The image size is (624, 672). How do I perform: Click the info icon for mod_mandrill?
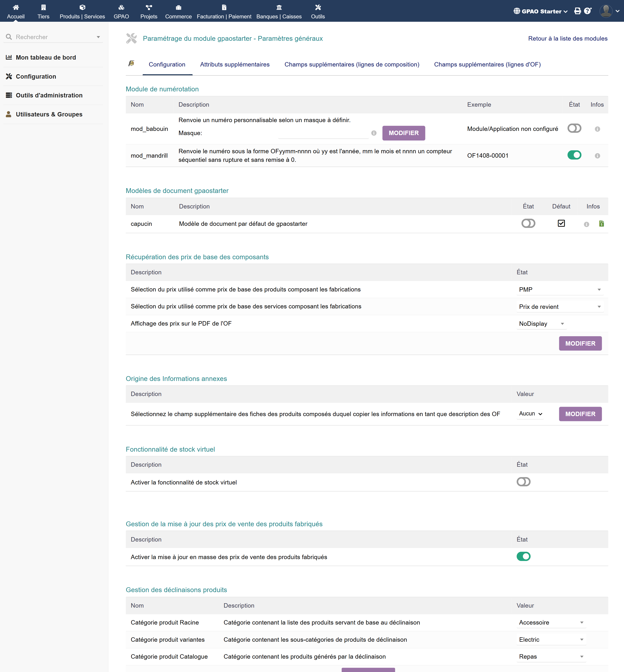coord(597,156)
